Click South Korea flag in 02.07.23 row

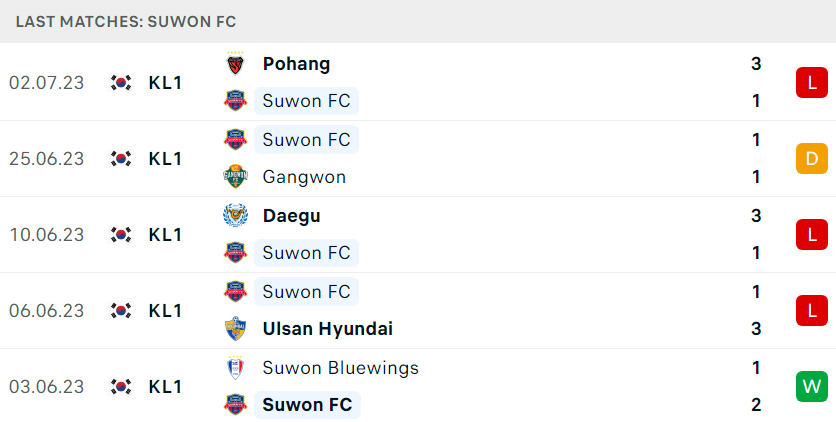coord(121,83)
